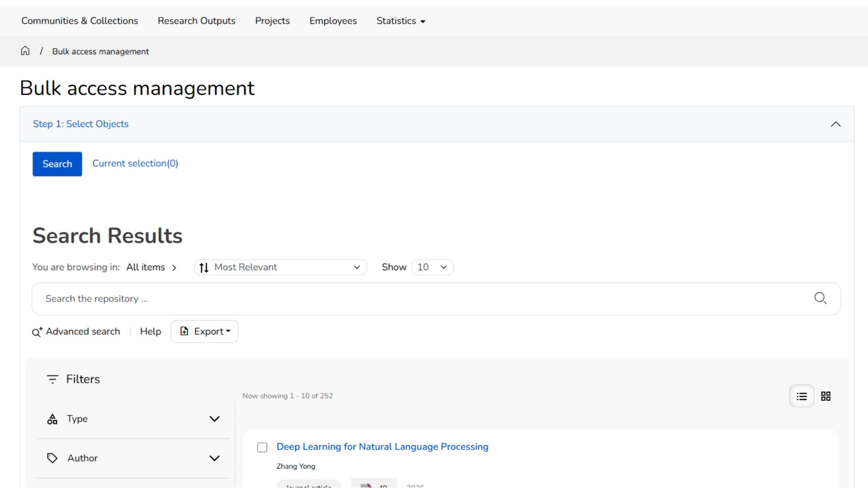Screen dimensions: 868x488
Task: Click the Help link
Action: tap(150, 331)
